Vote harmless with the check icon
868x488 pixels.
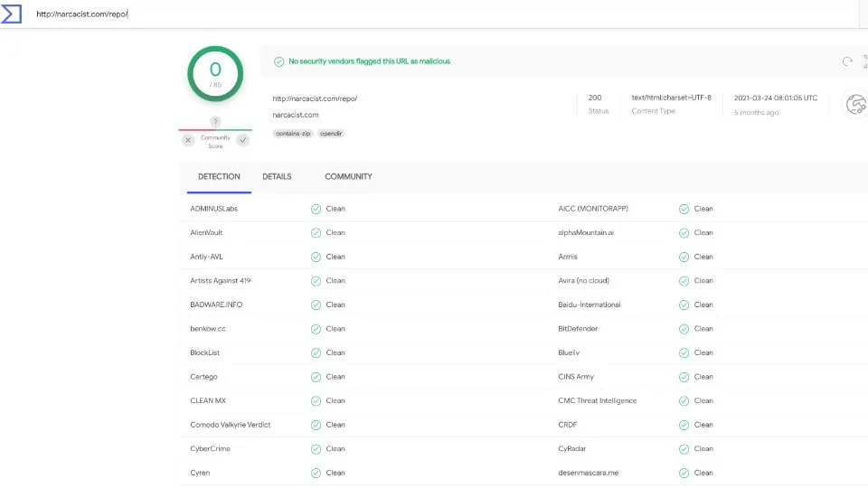242,140
